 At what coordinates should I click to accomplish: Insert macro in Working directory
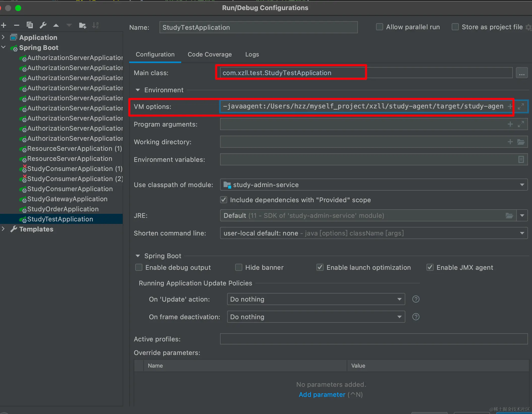point(510,142)
